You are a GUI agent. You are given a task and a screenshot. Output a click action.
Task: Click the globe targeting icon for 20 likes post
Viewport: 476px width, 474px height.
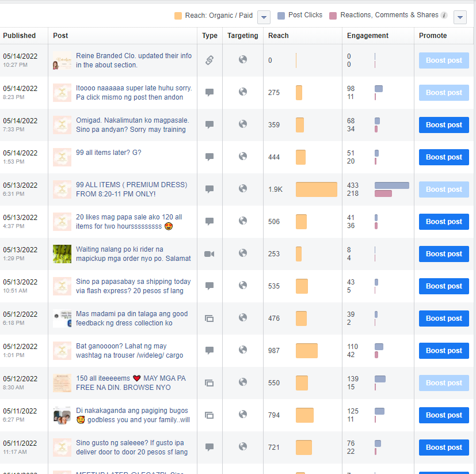243,221
